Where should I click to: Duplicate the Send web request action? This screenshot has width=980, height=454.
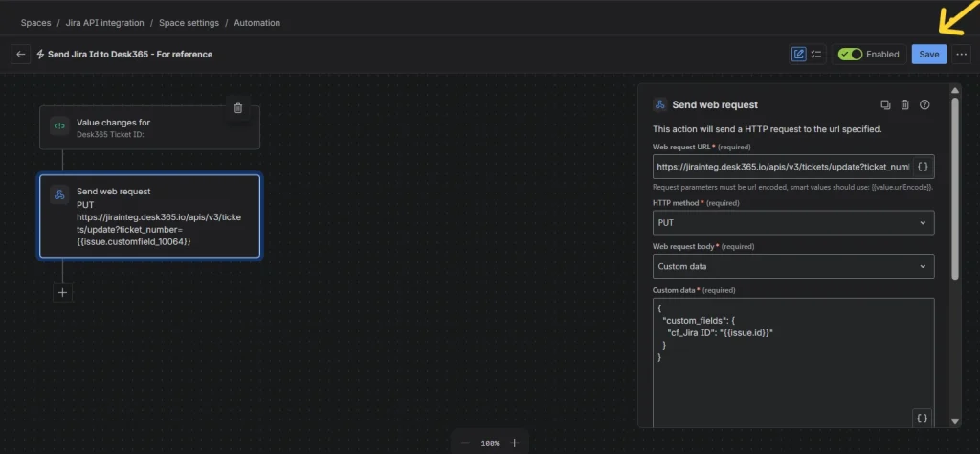(885, 104)
